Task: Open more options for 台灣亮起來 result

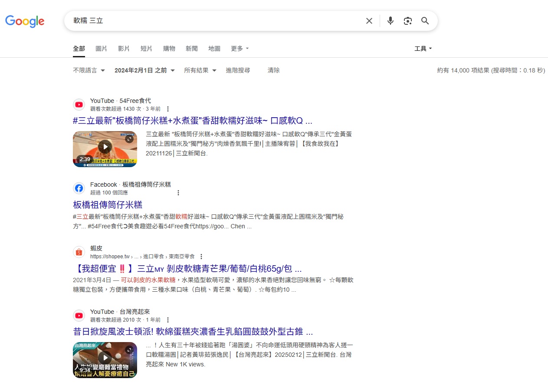Action: click(168, 320)
